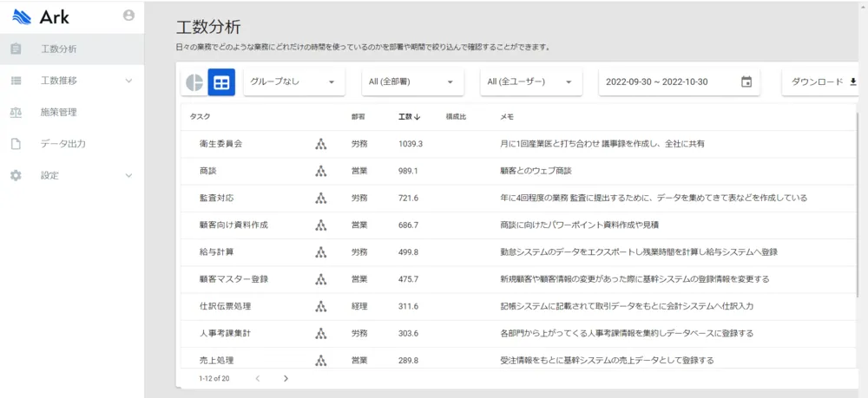Switch to pie chart view
The image size is (868, 398).
(194, 82)
